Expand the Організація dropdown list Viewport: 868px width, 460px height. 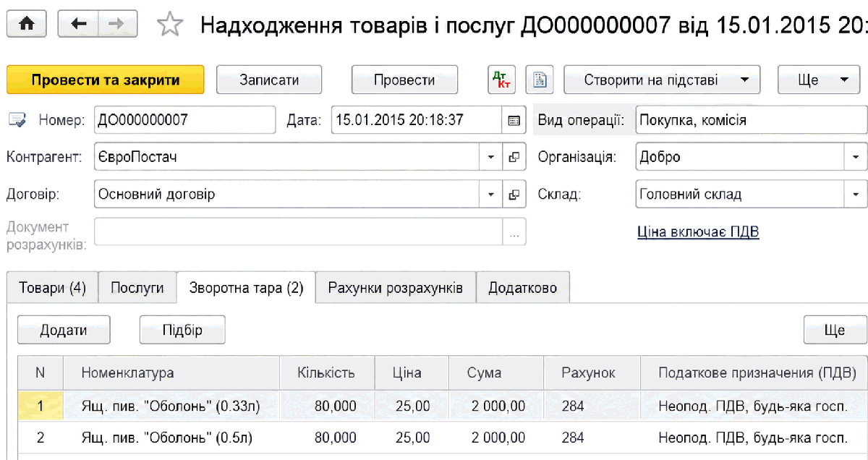(x=856, y=157)
